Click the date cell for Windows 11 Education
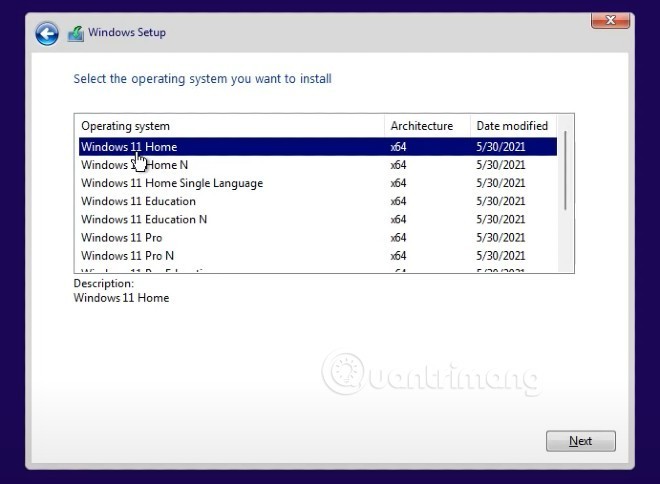The height and width of the screenshot is (484, 660). (500, 201)
